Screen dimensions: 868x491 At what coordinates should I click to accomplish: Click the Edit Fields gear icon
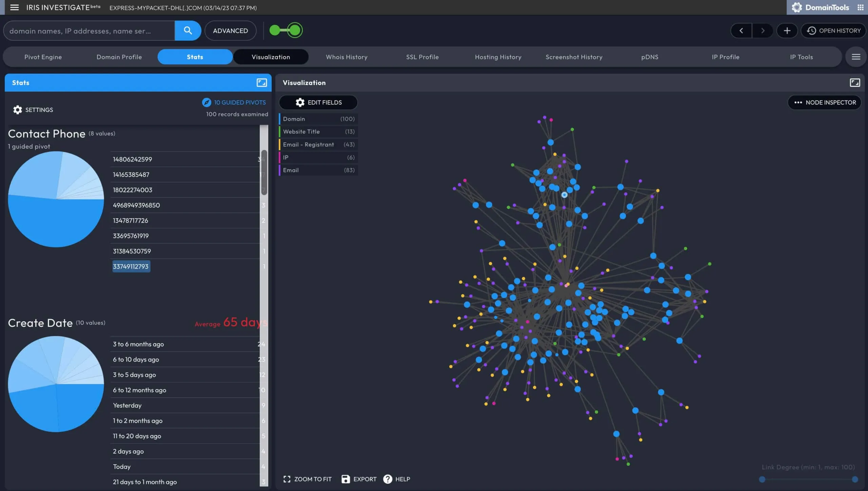point(300,102)
